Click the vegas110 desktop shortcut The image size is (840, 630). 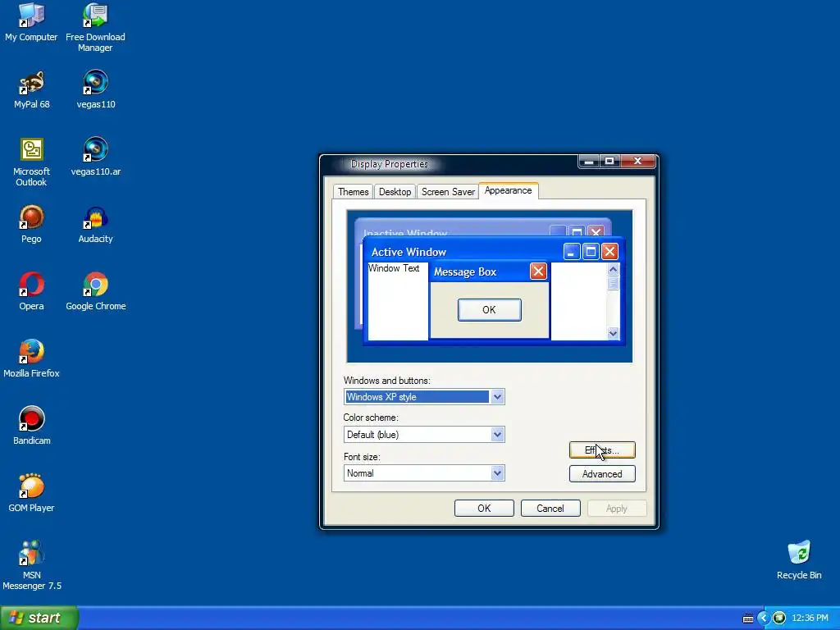(96, 90)
